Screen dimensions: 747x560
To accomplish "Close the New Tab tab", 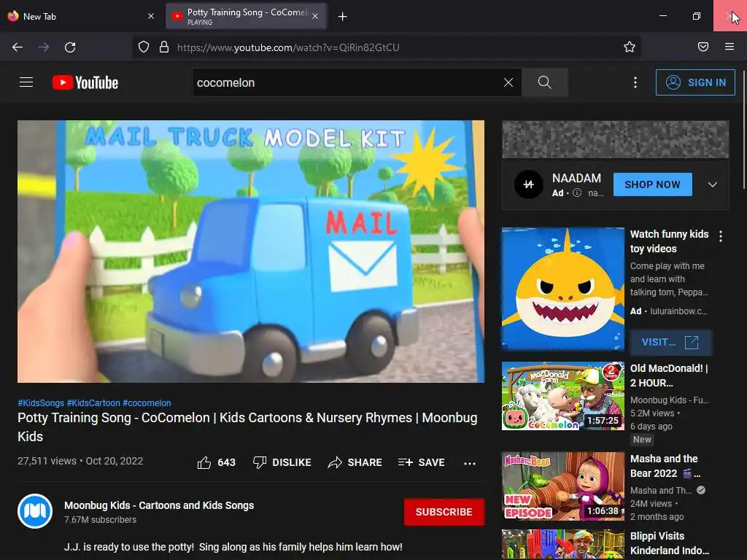I will pyautogui.click(x=151, y=16).
